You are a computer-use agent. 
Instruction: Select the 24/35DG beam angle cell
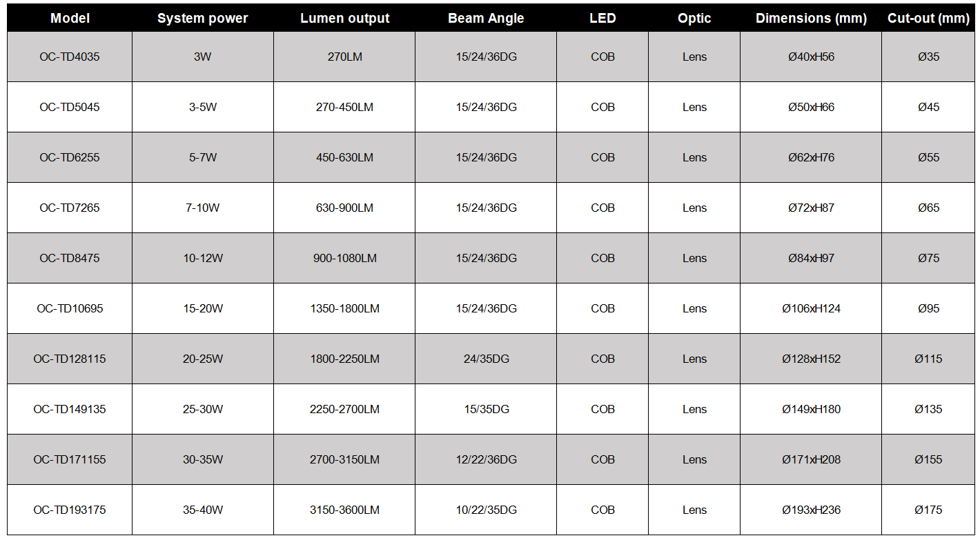pyautogui.click(x=486, y=359)
